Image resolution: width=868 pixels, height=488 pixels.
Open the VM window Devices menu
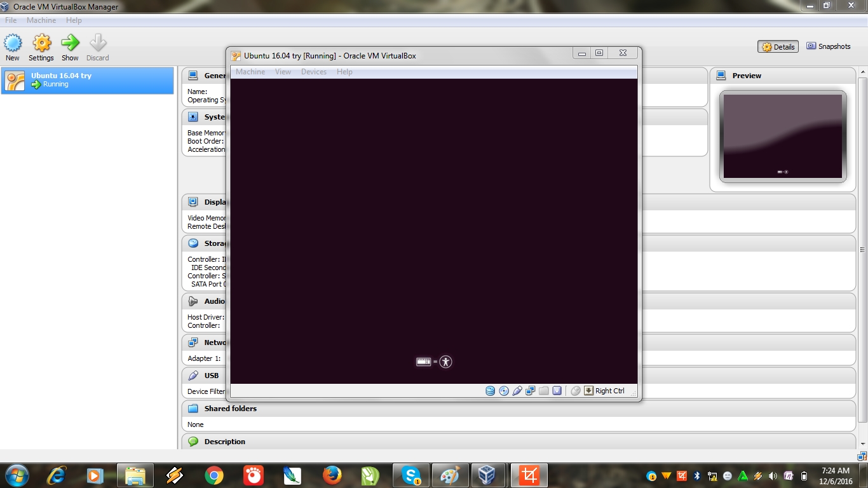(x=314, y=72)
